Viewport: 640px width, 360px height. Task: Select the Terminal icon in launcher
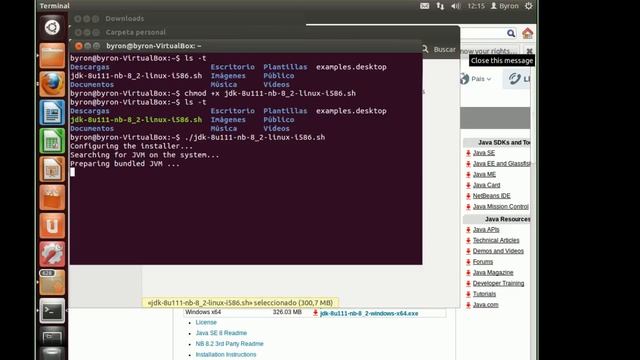coord(52,311)
